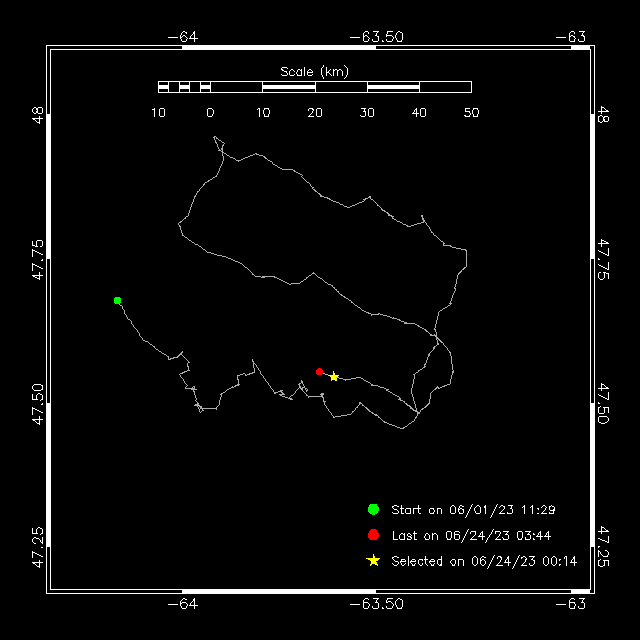Click the green legend circle icon
Viewport: 640px width, 640px height.
pyautogui.click(x=373, y=509)
